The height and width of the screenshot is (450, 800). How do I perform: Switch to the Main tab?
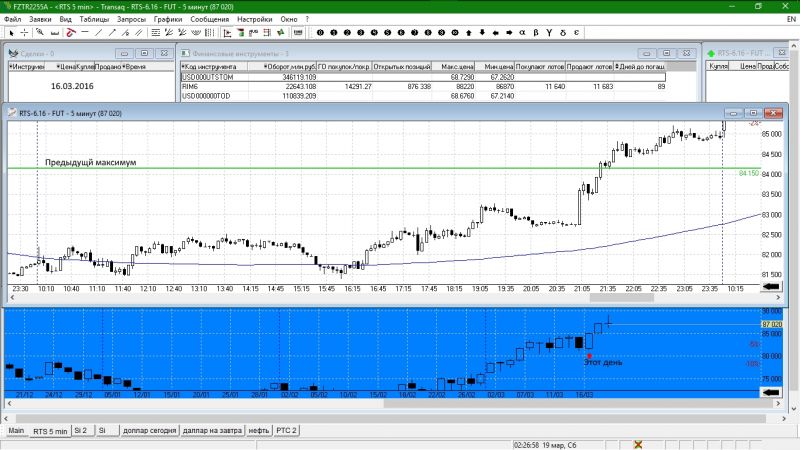tap(16, 430)
